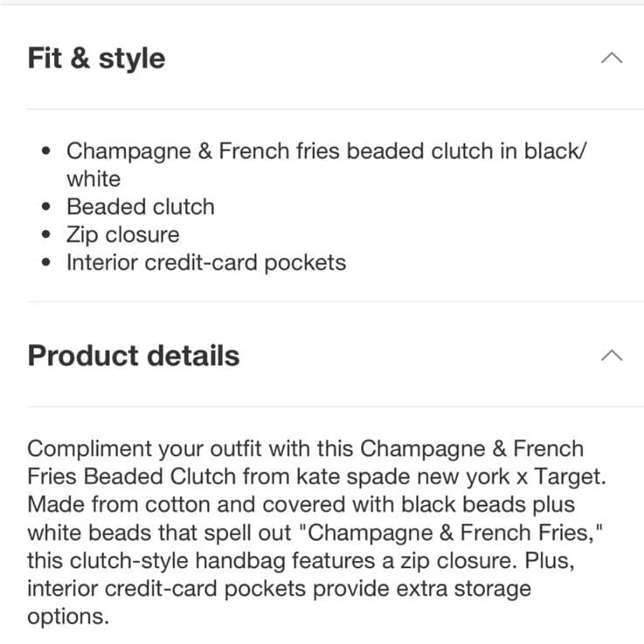The width and height of the screenshot is (644, 644).
Task: Click the final word options. in description
Action: 68,617
